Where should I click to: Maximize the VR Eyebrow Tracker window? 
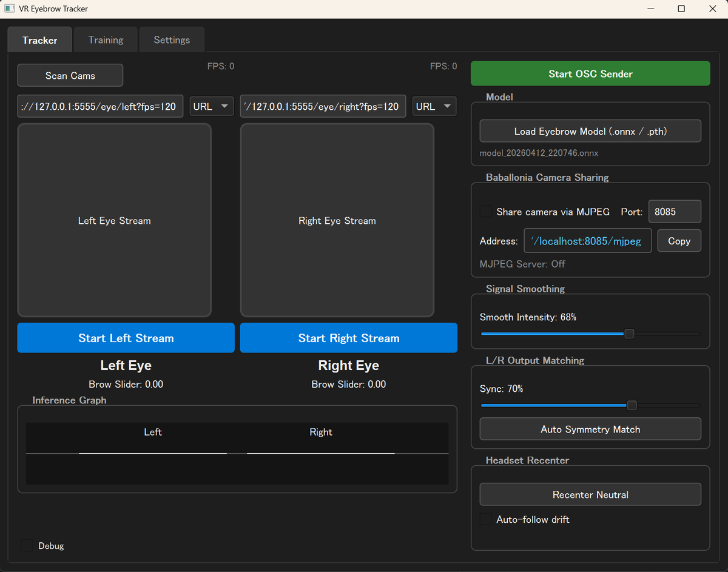tap(681, 9)
